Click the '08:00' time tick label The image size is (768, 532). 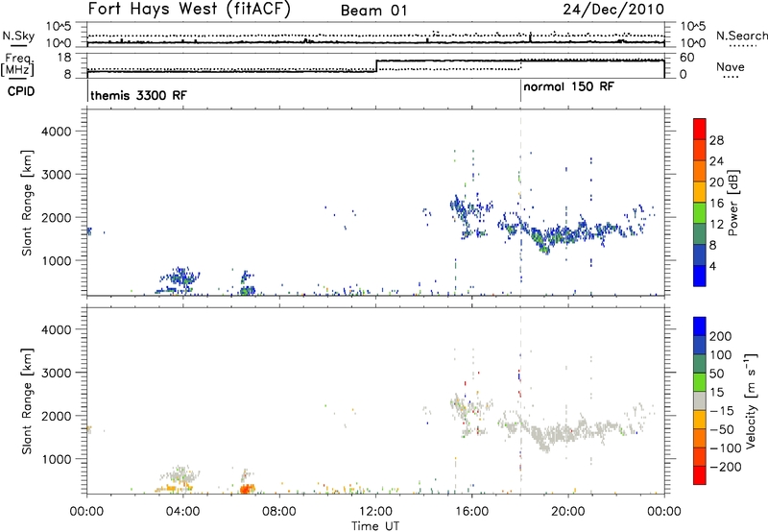pyautogui.click(x=278, y=512)
